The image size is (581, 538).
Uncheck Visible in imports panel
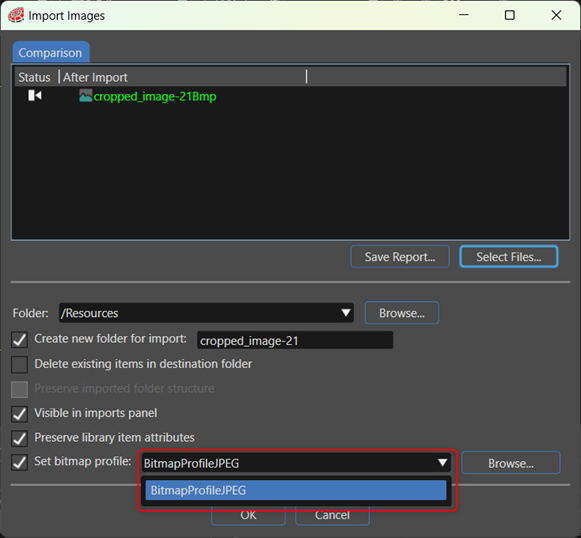[19, 414]
